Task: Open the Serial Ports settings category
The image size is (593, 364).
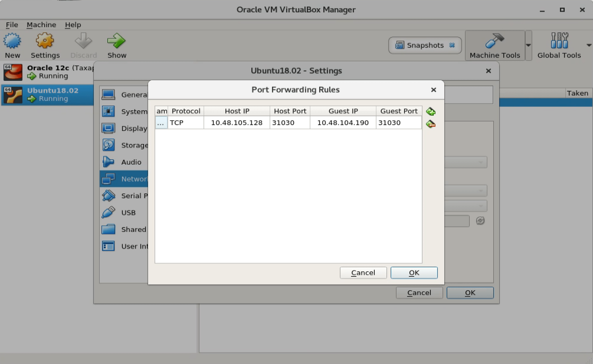Action: [124, 196]
